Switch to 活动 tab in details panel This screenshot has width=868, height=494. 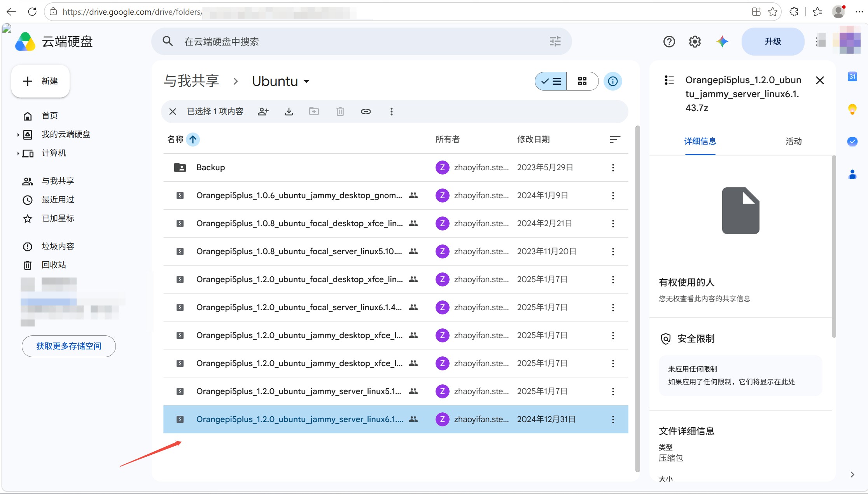point(793,141)
